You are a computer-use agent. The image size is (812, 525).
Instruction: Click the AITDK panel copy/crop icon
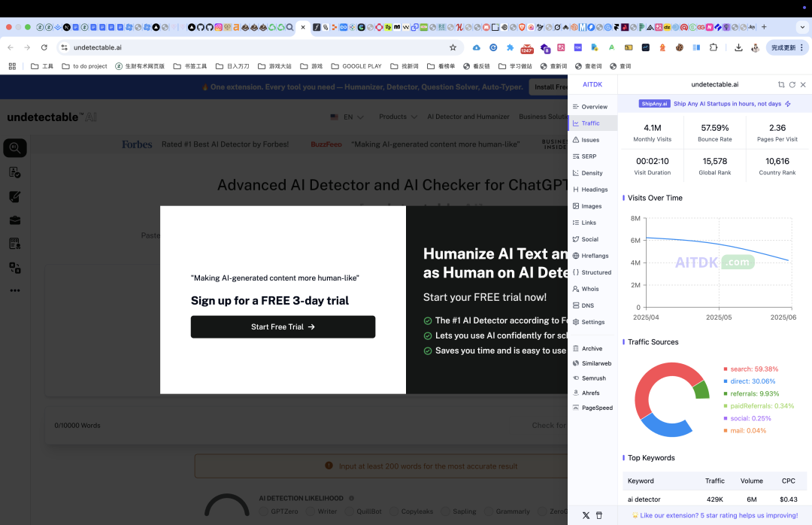tap(781, 84)
